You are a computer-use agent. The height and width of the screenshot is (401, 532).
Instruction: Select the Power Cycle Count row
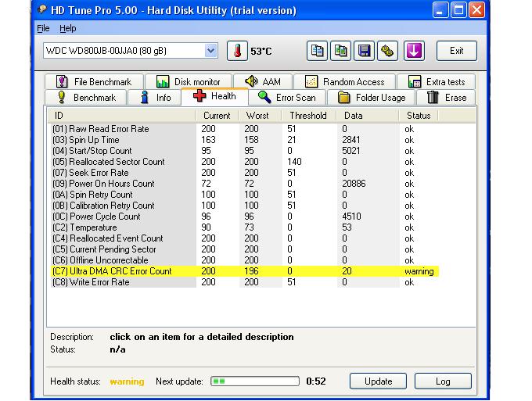coord(245,217)
